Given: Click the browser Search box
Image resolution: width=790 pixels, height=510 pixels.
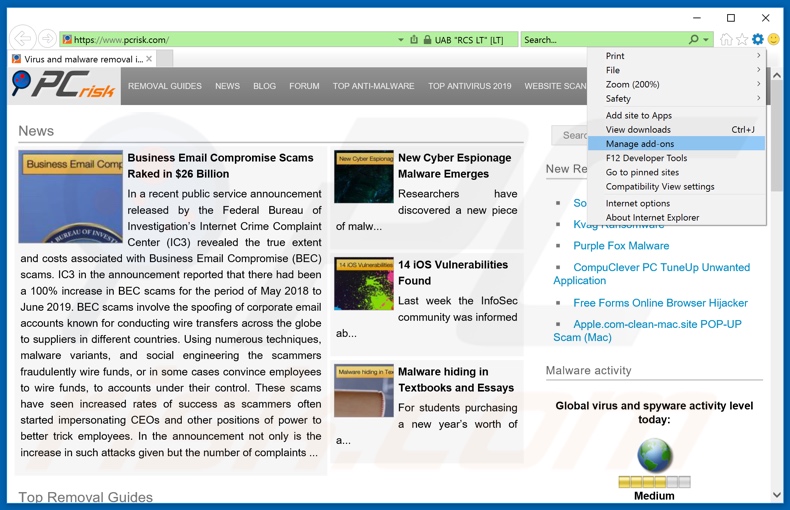Looking at the screenshot, I should click(x=604, y=39).
